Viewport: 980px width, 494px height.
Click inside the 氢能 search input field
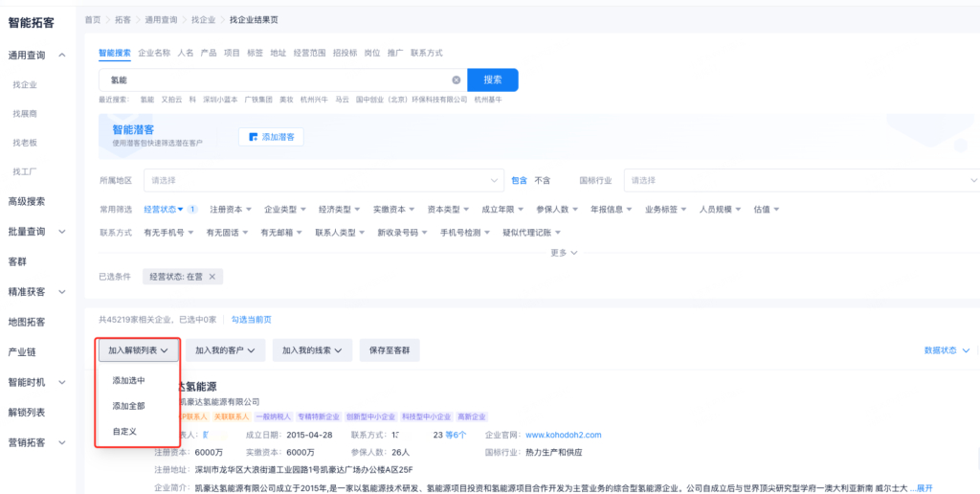click(x=276, y=80)
